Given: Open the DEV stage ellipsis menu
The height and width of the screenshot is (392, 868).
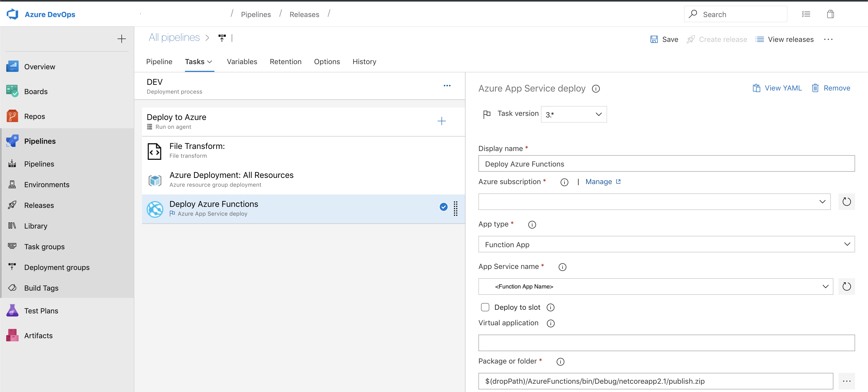Looking at the screenshot, I should (x=447, y=86).
